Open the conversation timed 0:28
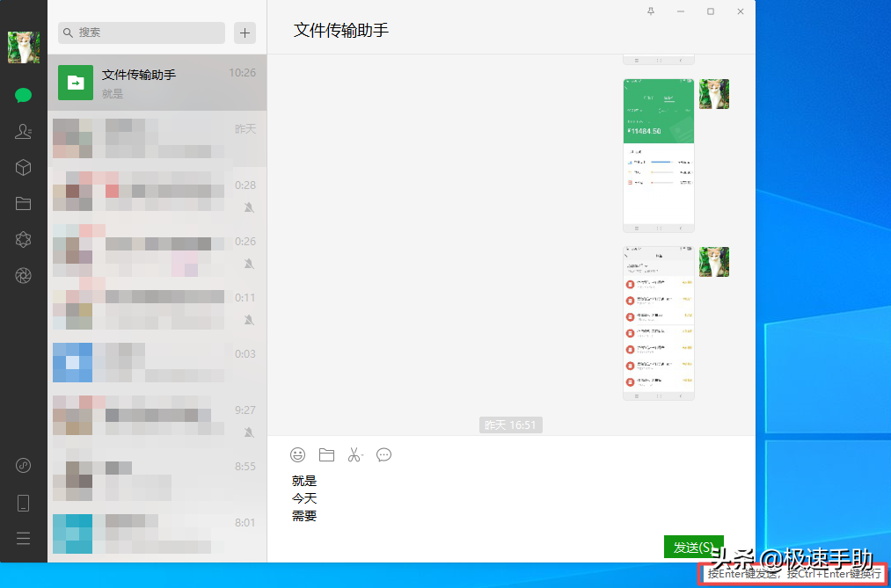This screenshot has width=891, height=588. point(157,194)
